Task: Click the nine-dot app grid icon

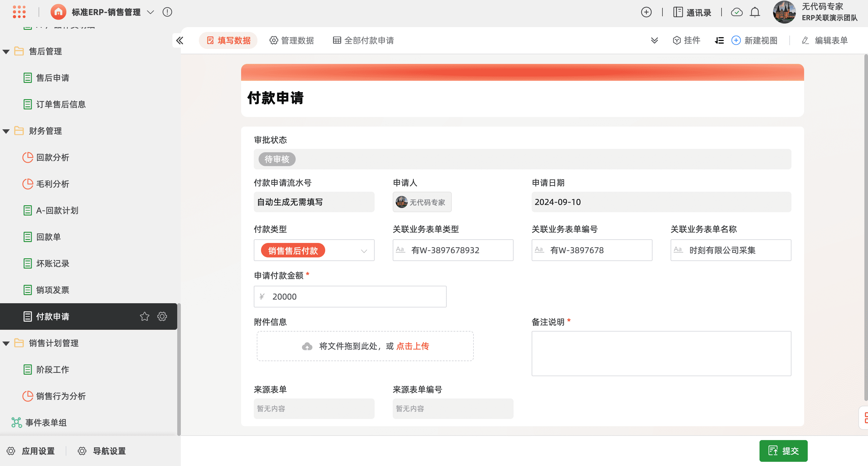Action: tap(19, 12)
